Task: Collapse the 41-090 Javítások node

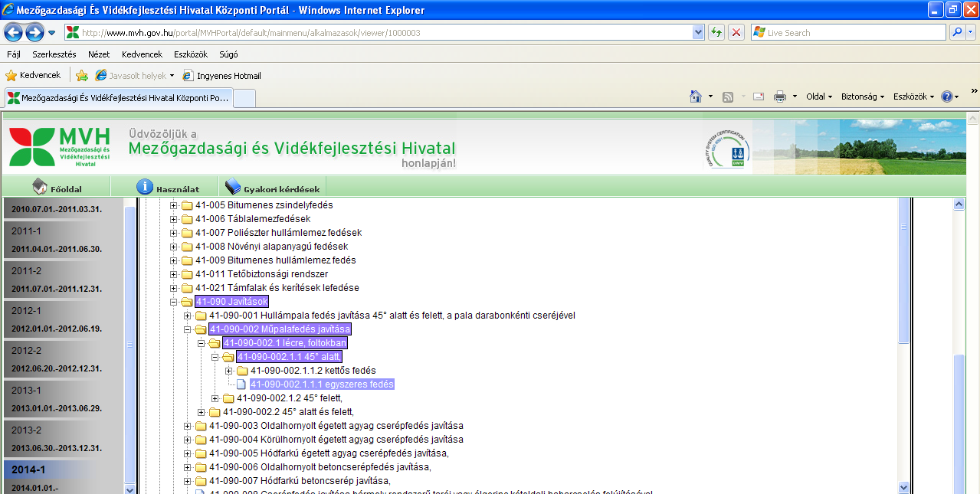Action: coord(174,302)
